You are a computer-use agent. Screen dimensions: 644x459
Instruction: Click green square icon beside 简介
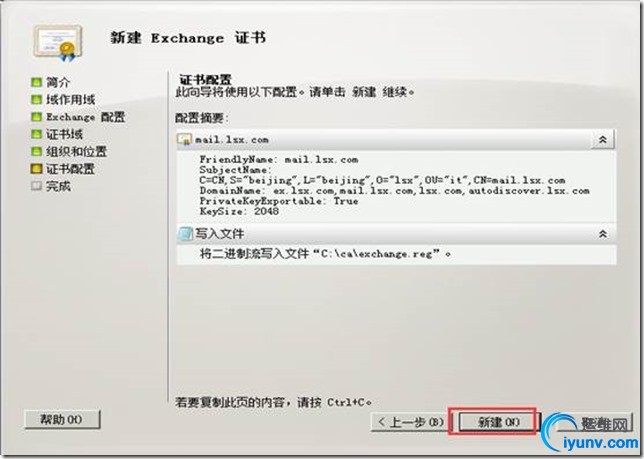click(37, 82)
